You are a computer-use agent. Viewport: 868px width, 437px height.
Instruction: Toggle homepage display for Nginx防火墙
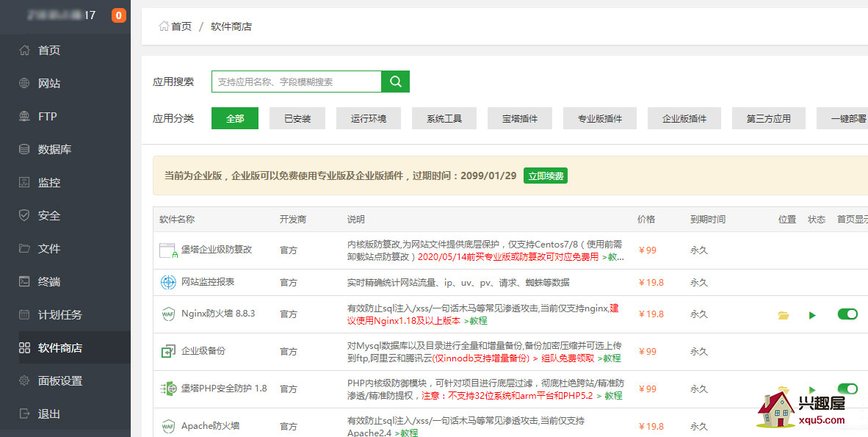click(x=847, y=314)
